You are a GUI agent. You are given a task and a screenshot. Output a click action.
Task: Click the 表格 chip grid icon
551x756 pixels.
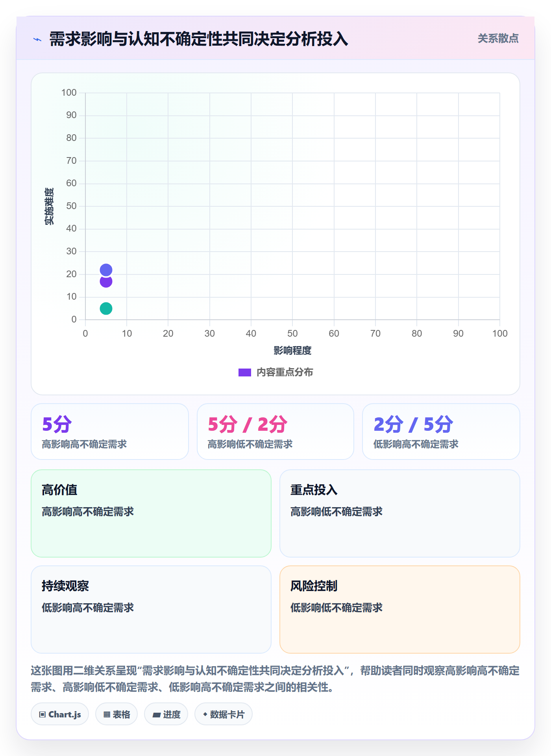pyautogui.click(x=107, y=715)
